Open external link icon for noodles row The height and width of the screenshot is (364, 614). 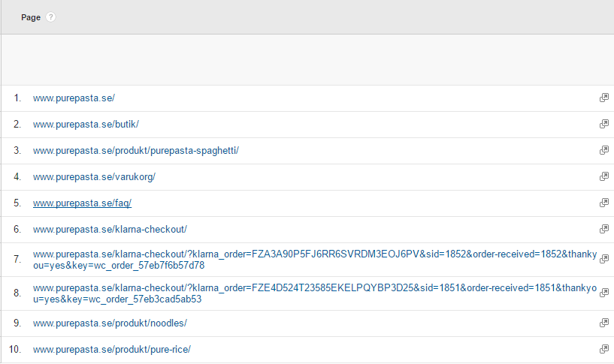point(604,323)
